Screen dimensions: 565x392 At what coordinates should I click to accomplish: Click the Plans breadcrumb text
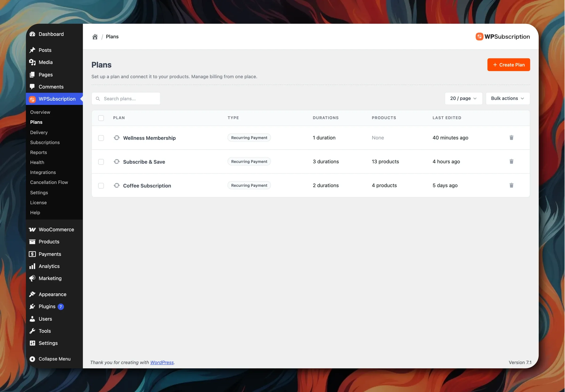click(x=112, y=36)
